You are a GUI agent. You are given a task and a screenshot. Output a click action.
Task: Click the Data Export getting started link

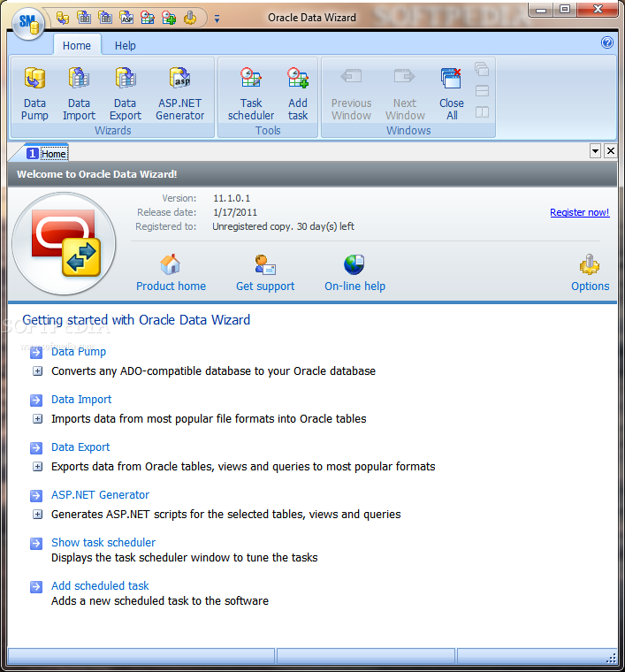(x=80, y=447)
